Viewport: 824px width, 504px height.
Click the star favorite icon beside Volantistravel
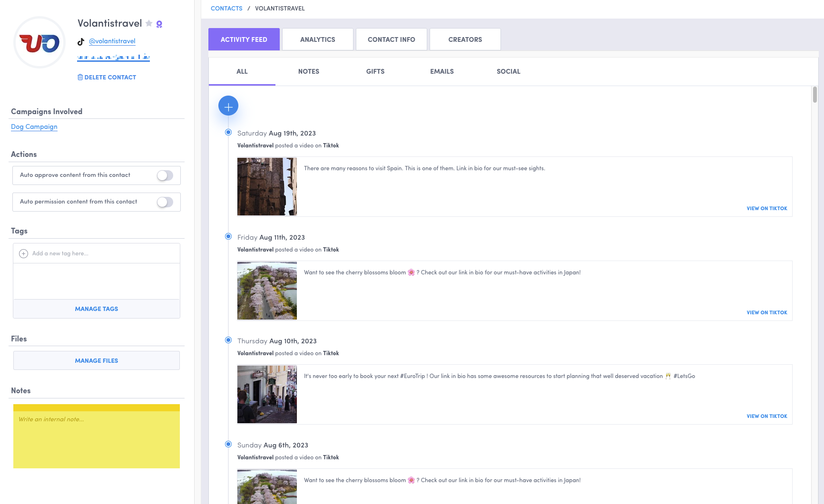point(149,23)
